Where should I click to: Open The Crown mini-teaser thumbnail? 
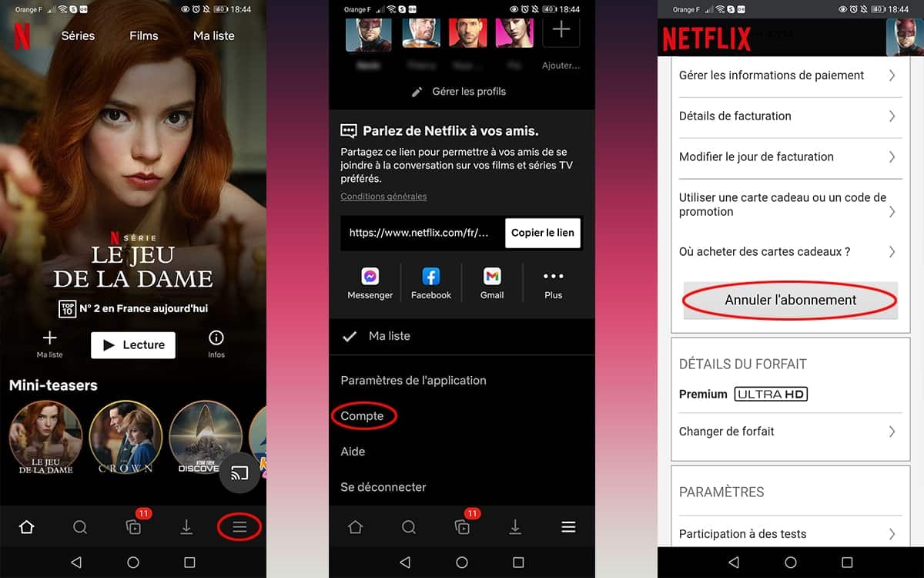tap(126, 437)
